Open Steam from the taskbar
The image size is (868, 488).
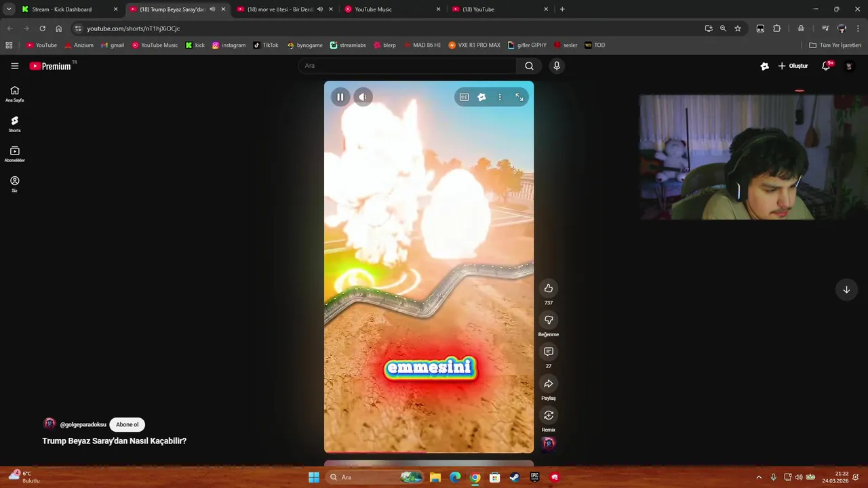[515, 477]
